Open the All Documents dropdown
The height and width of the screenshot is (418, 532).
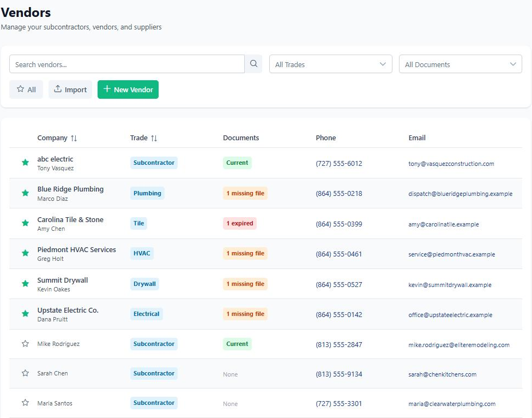coord(461,64)
